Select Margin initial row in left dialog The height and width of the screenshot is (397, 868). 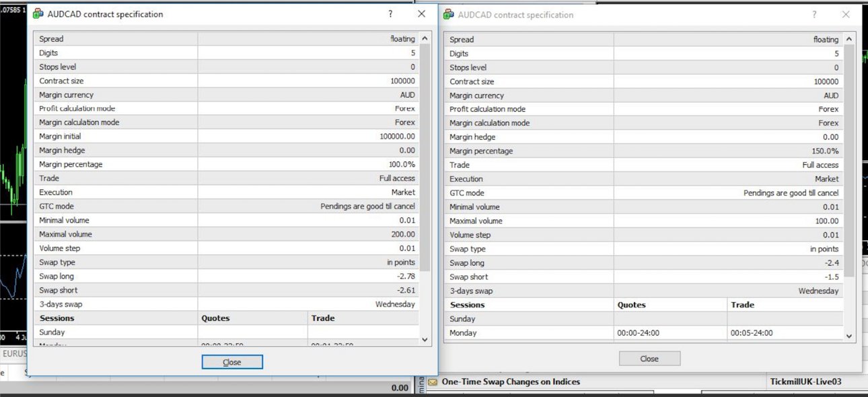click(226, 137)
